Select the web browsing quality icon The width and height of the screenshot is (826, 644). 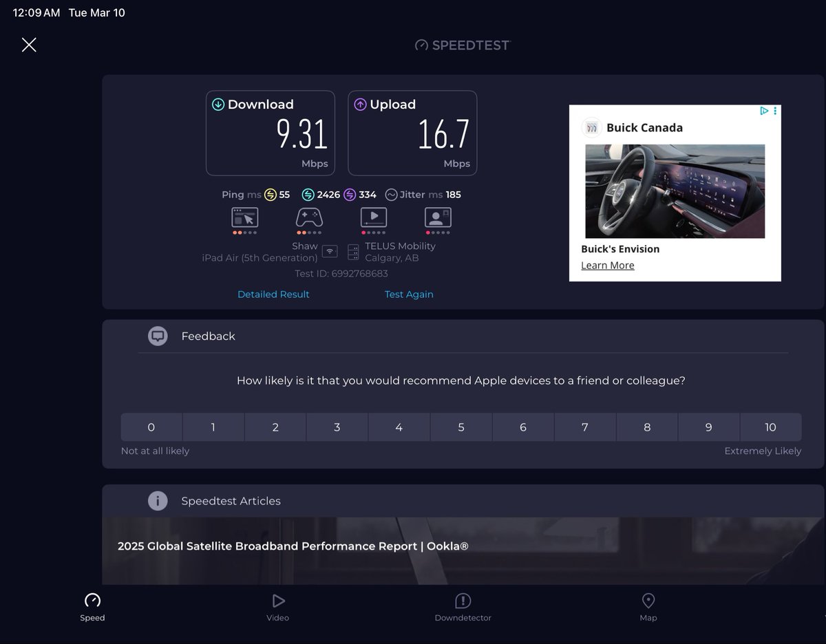244,217
